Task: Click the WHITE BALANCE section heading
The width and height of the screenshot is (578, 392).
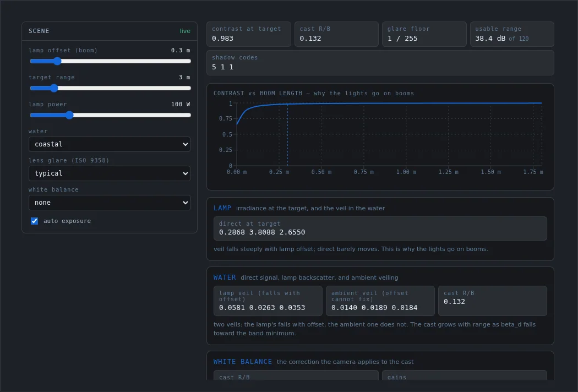Action: 243,362
